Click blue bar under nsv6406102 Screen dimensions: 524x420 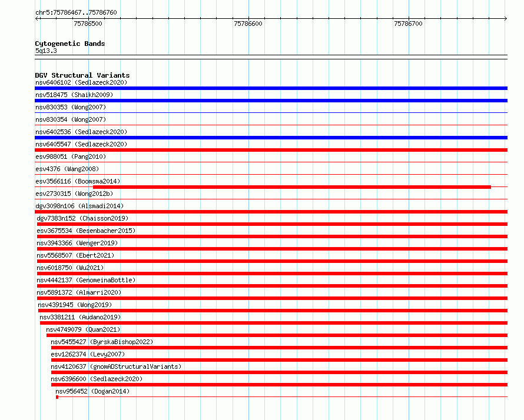tap(271, 88)
